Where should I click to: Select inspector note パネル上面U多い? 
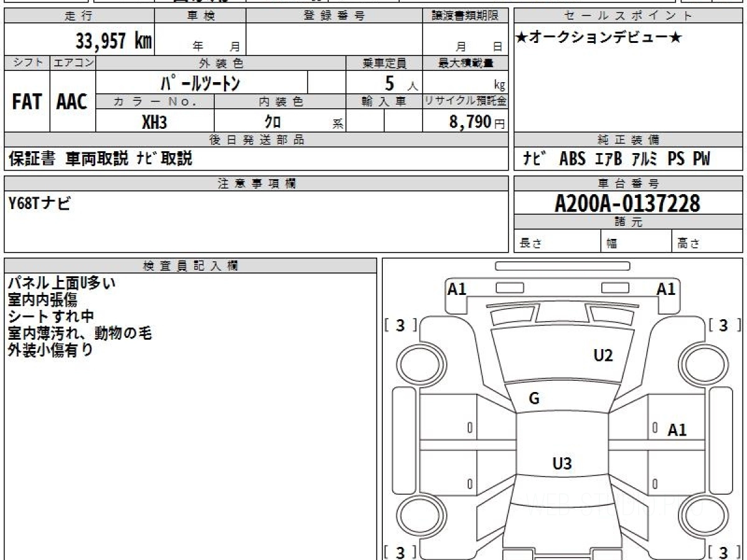pyautogui.click(x=62, y=283)
